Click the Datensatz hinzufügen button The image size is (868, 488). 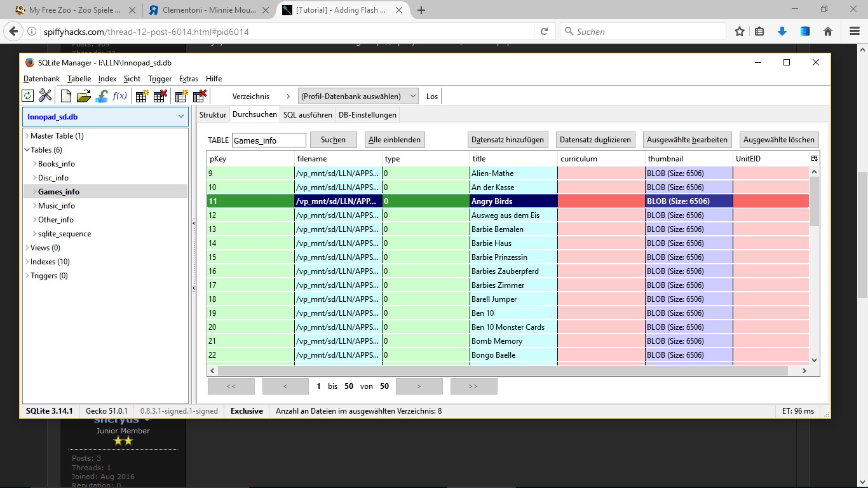click(507, 140)
